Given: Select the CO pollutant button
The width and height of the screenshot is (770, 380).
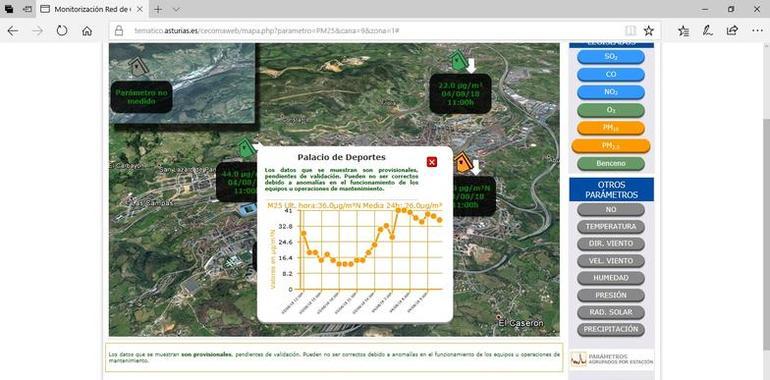Looking at the screenshot, I should click(611, 75).
